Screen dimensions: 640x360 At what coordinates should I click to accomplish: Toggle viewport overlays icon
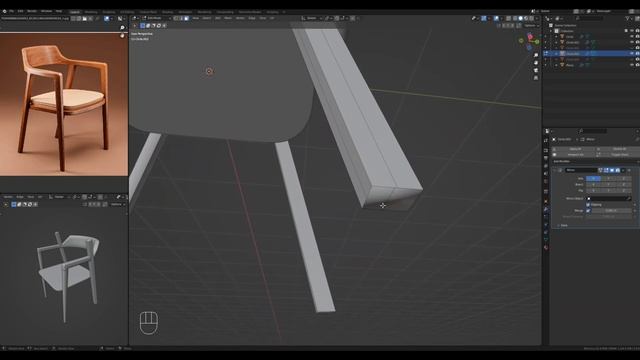[x=496, y=18]
